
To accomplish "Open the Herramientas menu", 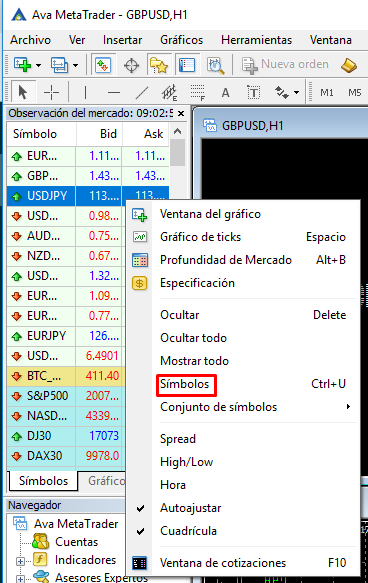I will (x=256, y=40).
